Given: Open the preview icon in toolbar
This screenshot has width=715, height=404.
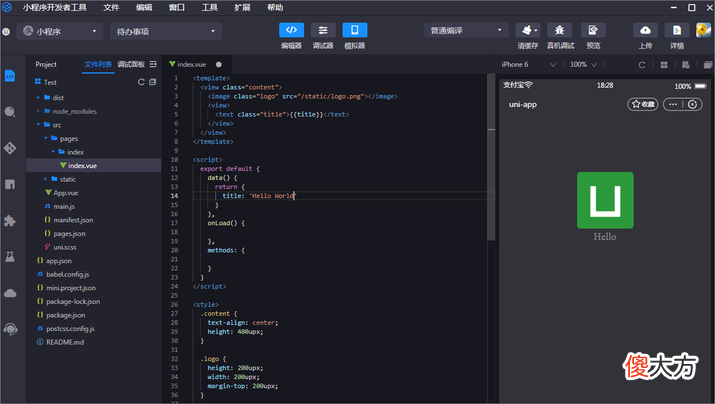Looking at the screenshot, I should click(x=593, y=30).
